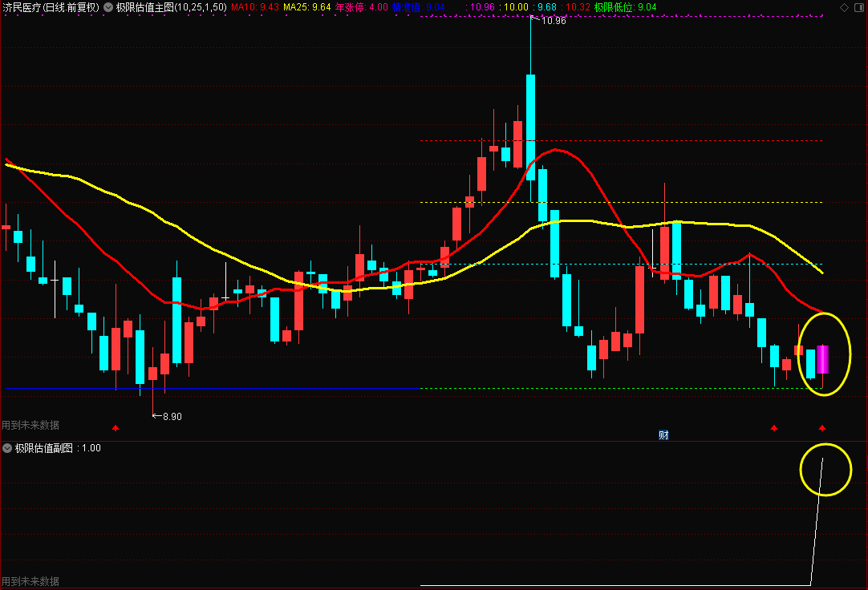Click the 年涨停: 4.00 label
The image size is (868, 590).
(x=362, y=8)
